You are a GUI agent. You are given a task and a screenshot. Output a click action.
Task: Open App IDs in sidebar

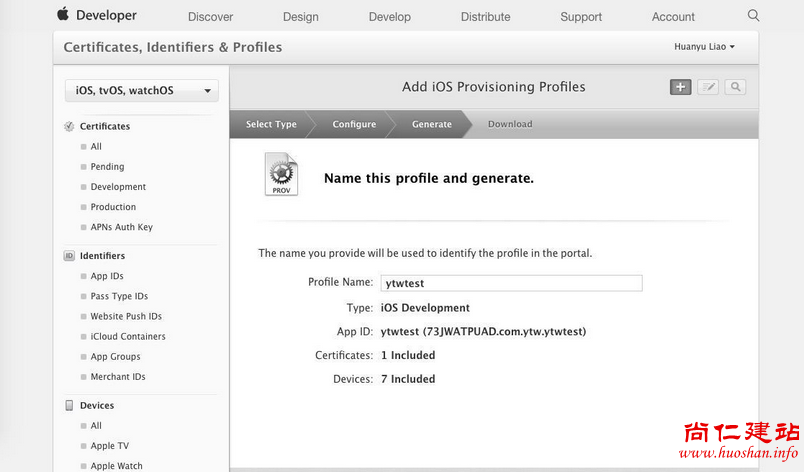click(107, 276)
